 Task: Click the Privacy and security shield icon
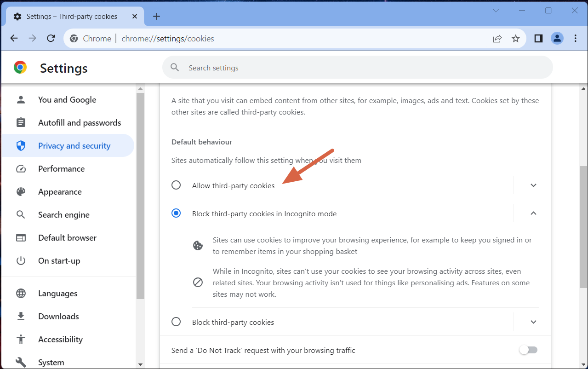pyautogui.click(x=21, y=145)
